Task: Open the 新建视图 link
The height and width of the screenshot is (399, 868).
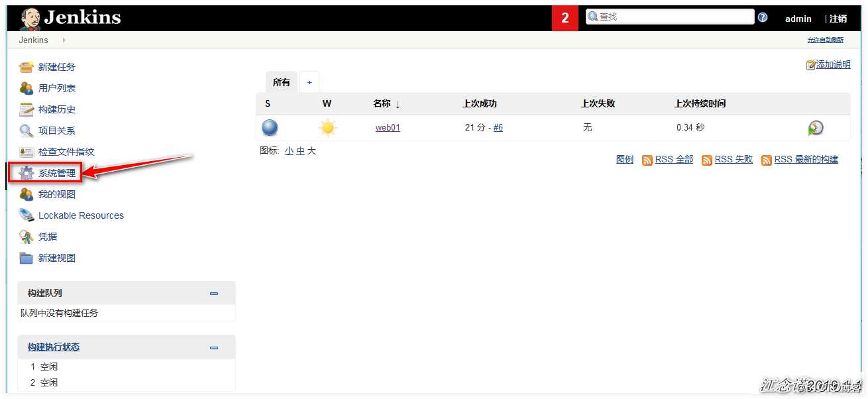Action: coord(57,258)
